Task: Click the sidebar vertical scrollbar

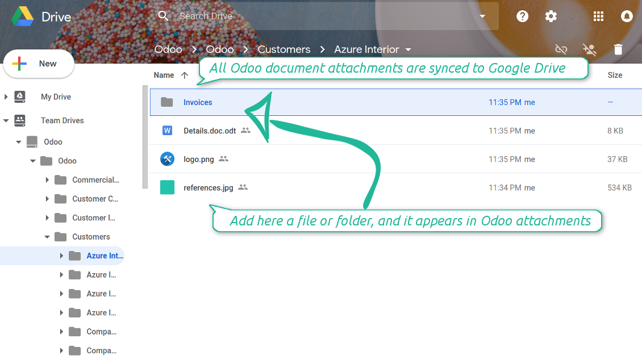Action: (x=145, y=137)
